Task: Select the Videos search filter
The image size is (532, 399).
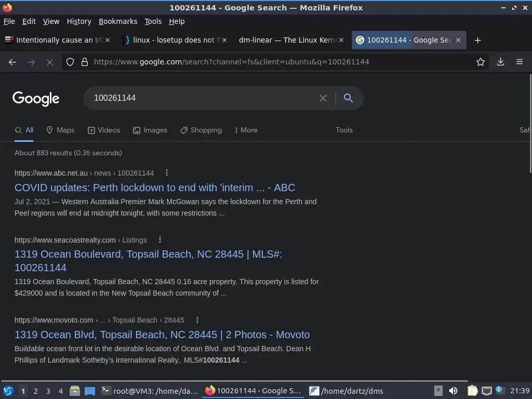Action: click(x=104, y=130)
